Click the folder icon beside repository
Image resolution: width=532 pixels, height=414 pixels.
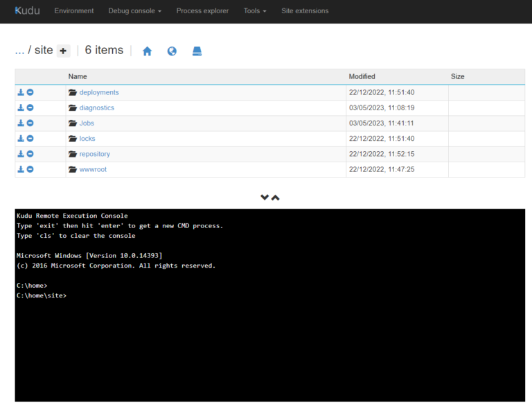(x=73, y=154)
